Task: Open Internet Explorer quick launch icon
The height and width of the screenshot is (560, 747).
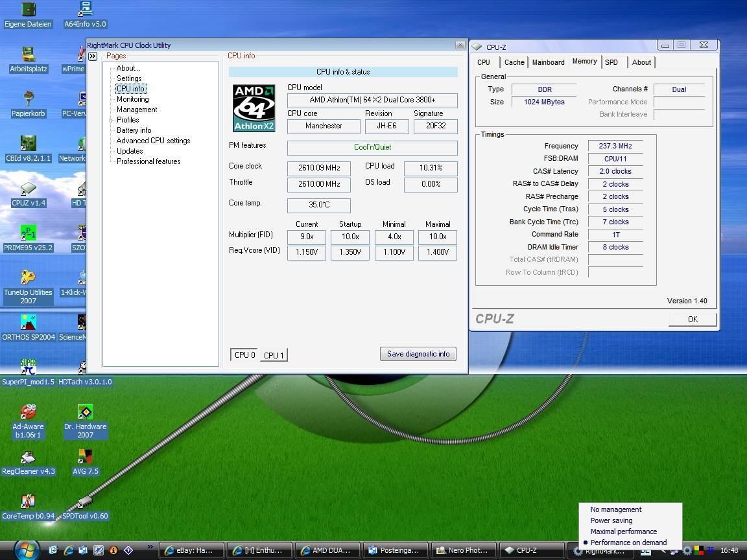Action: tap(68, 550)
